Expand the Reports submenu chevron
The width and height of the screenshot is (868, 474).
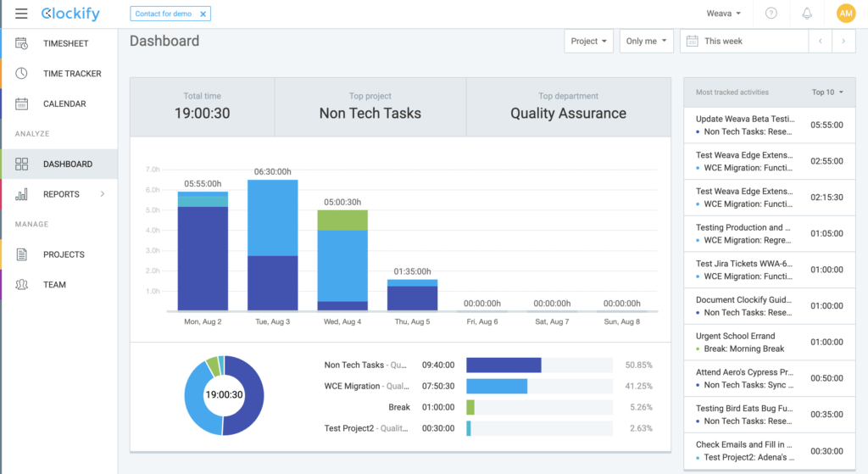103,194
